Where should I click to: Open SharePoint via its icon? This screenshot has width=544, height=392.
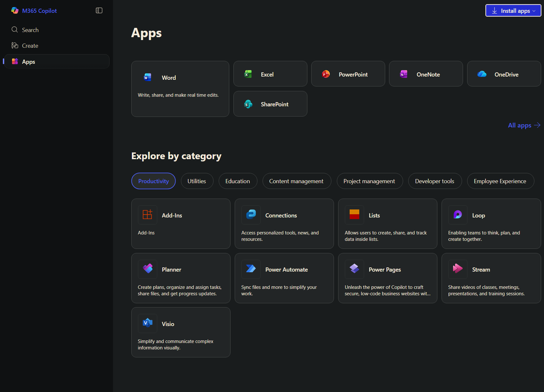(248, 104)
